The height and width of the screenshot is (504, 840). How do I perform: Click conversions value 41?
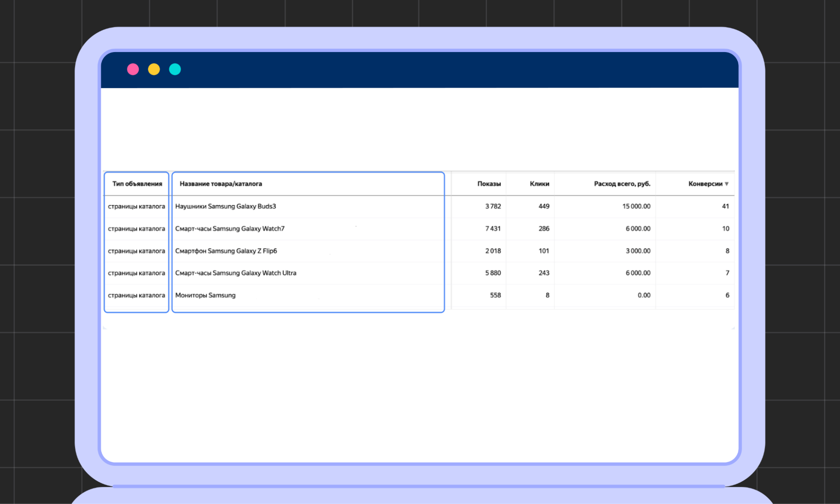pos(725,206)
